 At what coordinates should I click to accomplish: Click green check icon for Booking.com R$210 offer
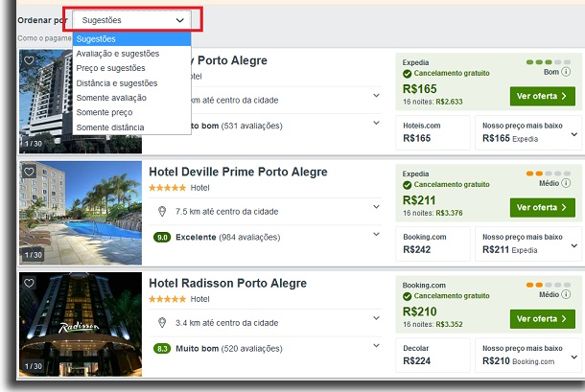click(x=407, y=296)
